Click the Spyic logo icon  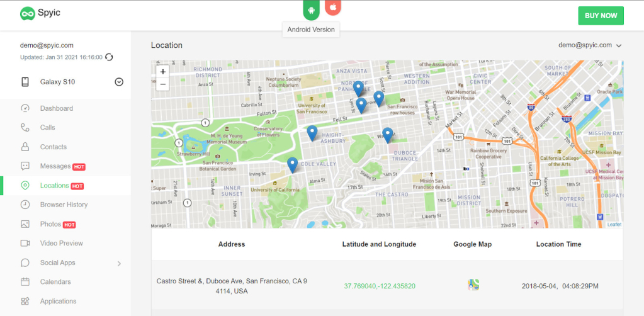(x=28, y=14)
